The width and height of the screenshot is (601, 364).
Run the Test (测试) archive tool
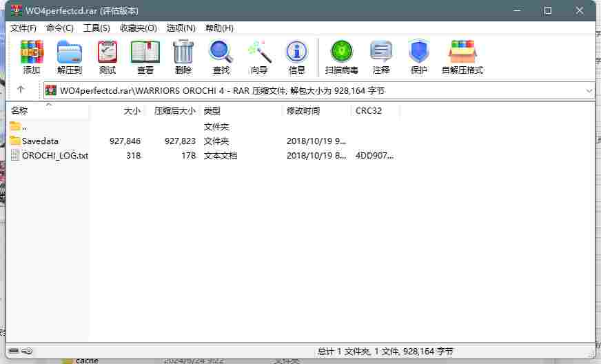tap(108, 52)
